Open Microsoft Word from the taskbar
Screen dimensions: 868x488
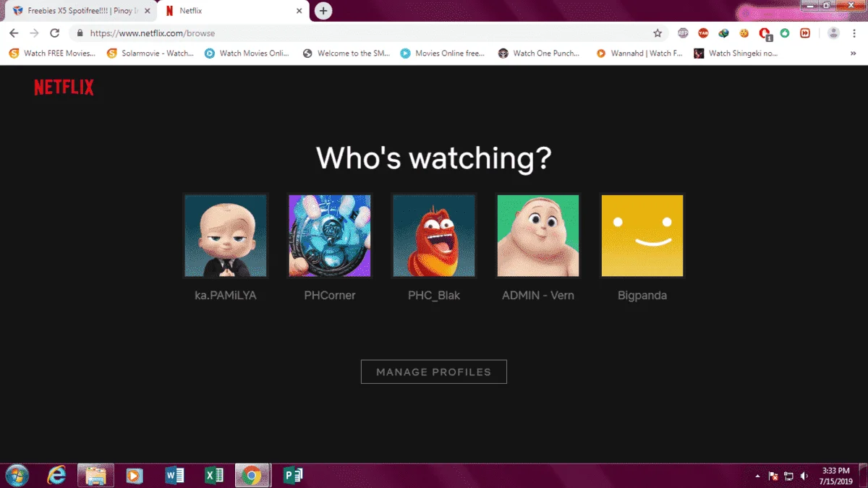[x=174, y=475]
